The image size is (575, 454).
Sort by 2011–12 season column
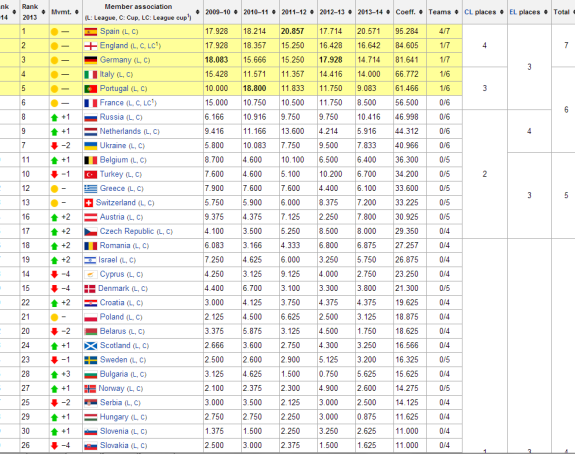[x=312, y=12]
